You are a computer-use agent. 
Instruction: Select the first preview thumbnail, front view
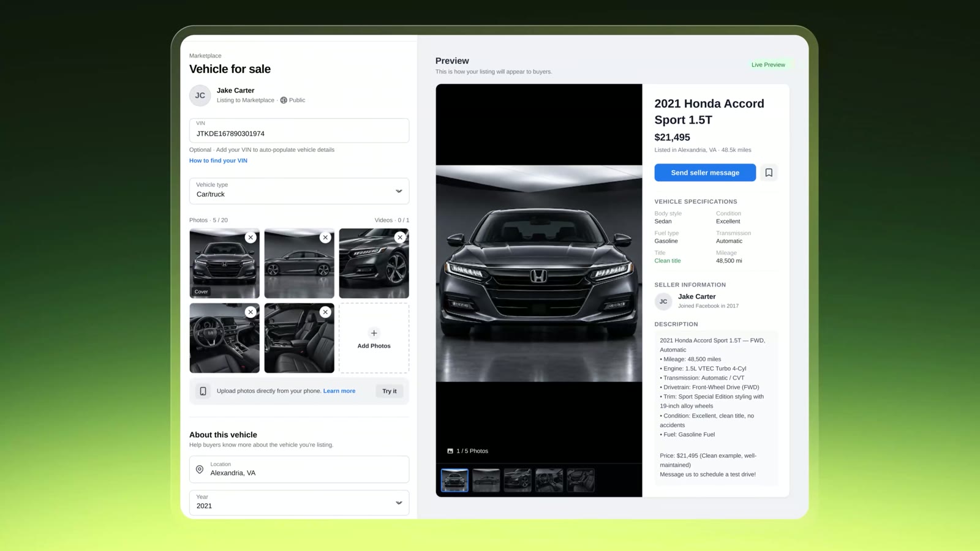click(x=454, y=481)
